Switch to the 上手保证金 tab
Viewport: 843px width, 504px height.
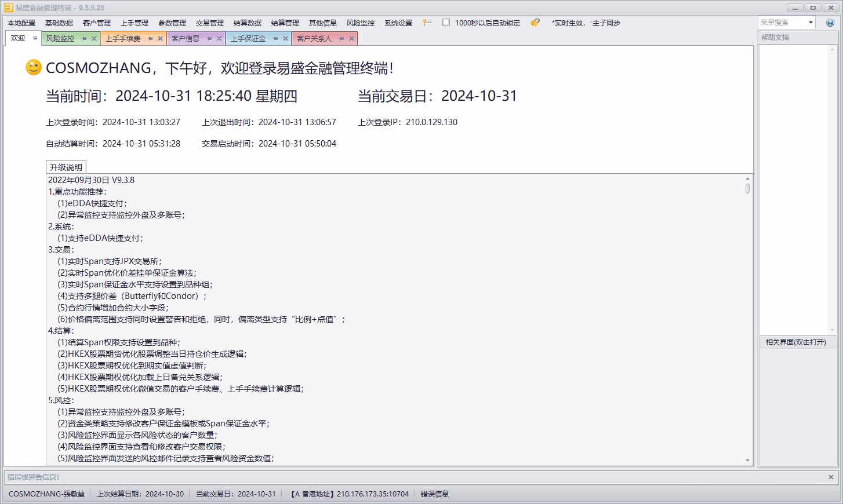tap(248, 39)
